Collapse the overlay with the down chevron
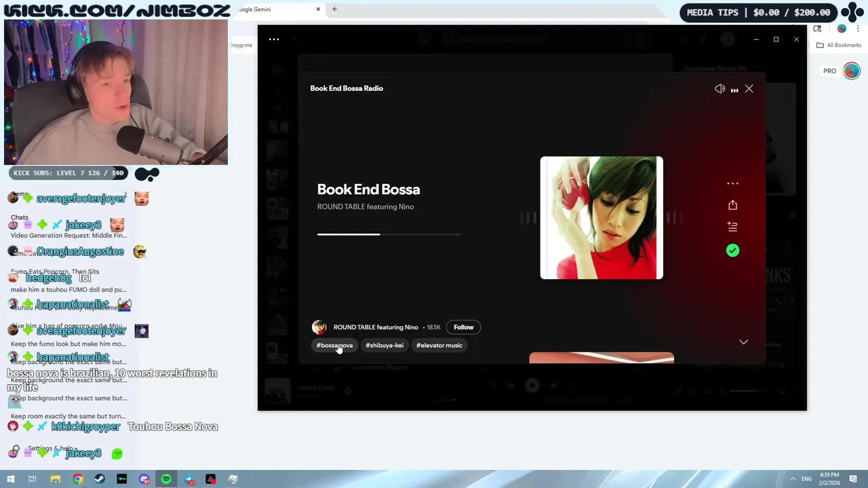Screen dimensions: 868x488 point(743,342)
